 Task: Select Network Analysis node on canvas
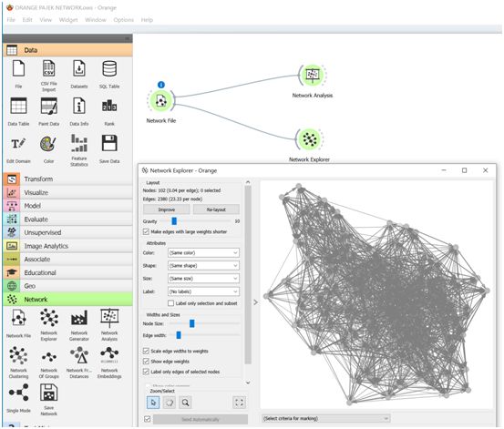pos(312,76)
